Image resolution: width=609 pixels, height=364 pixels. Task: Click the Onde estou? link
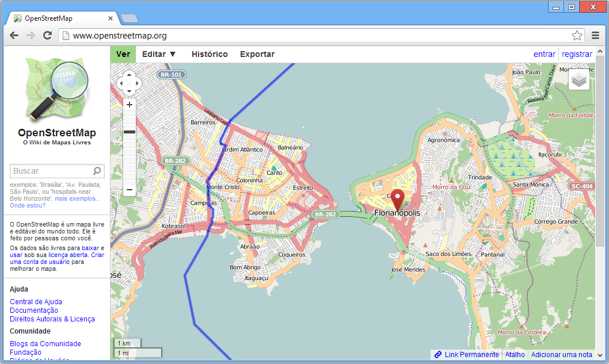click(x=28, y=206)
